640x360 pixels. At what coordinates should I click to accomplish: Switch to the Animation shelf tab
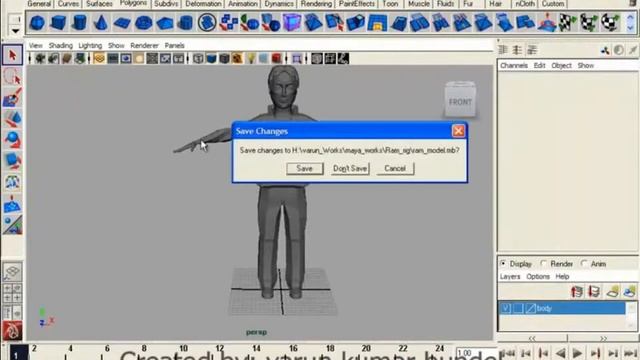pos(243,4)
